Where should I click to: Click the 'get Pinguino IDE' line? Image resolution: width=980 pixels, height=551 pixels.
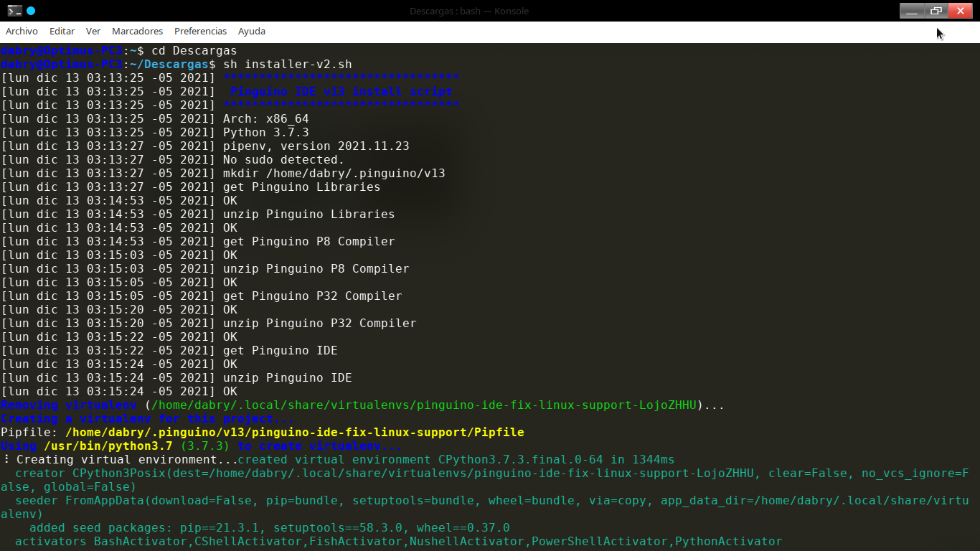(281, 351)
